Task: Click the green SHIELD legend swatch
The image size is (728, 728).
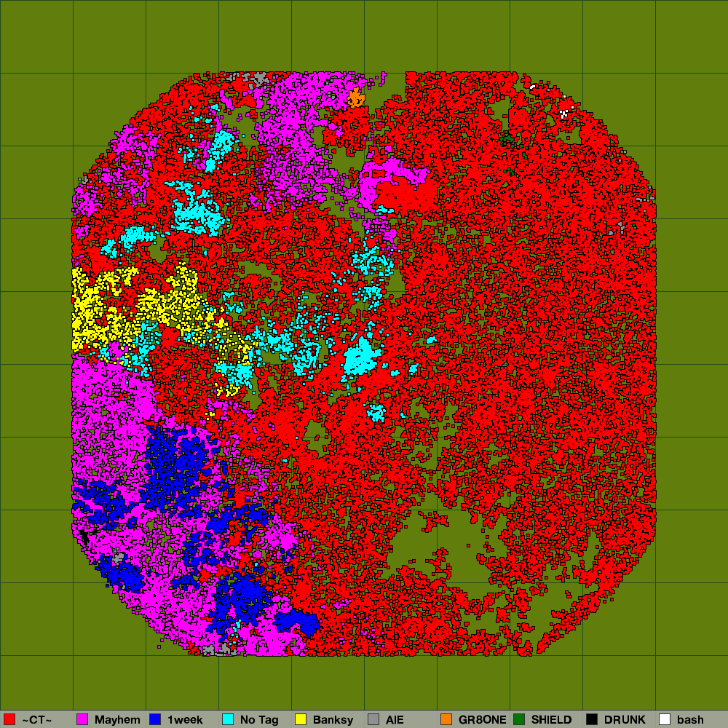Action: pyautogui.click(x=519, y=719)
